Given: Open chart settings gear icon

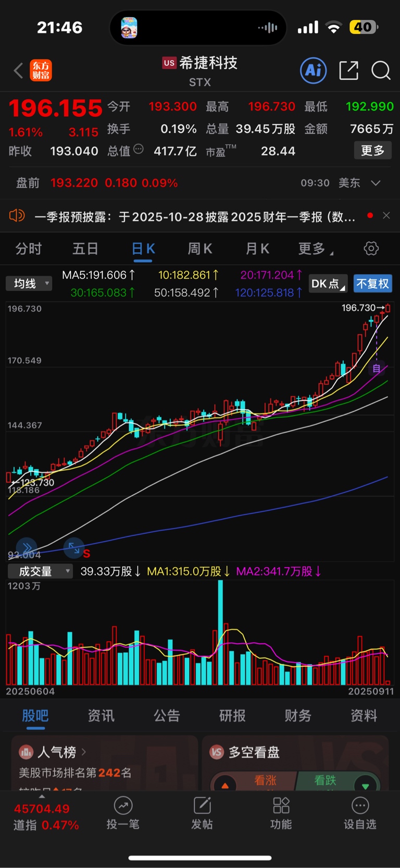Looking at the screenshot, I should coord(371,248).
